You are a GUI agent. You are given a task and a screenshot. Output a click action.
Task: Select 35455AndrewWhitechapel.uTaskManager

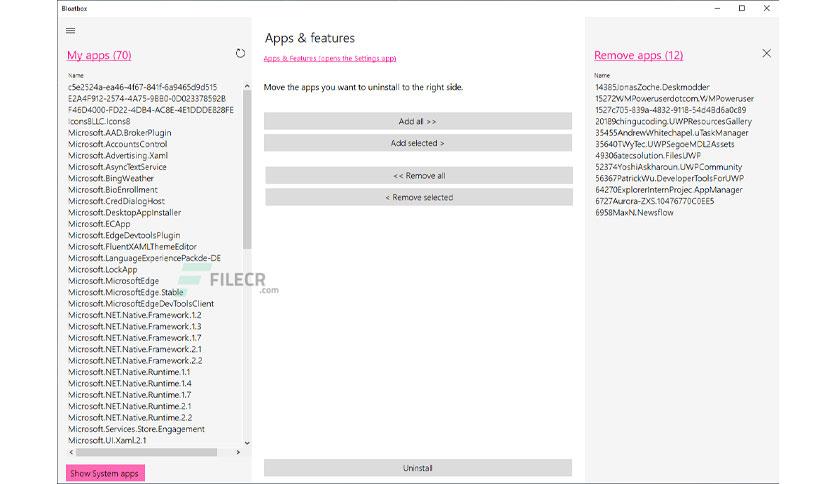[x=672, y=133]
